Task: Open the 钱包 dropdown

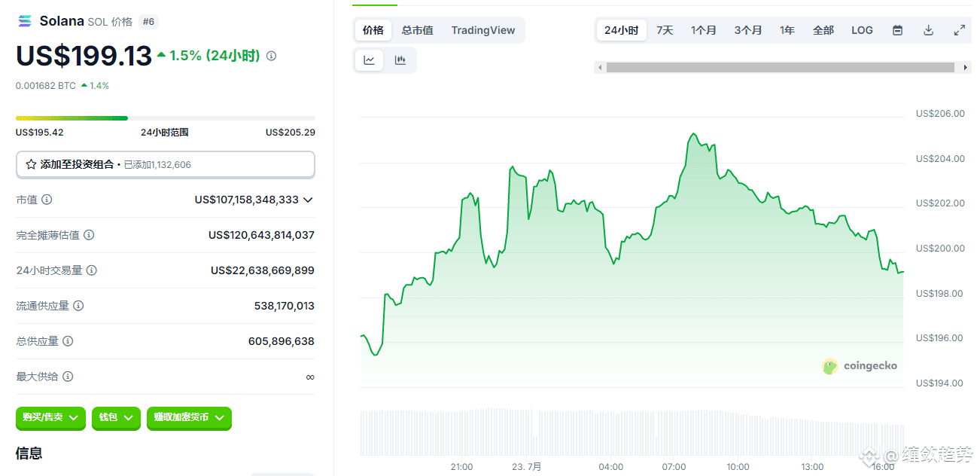Action: pyautogui.click(x=116, y=417)
